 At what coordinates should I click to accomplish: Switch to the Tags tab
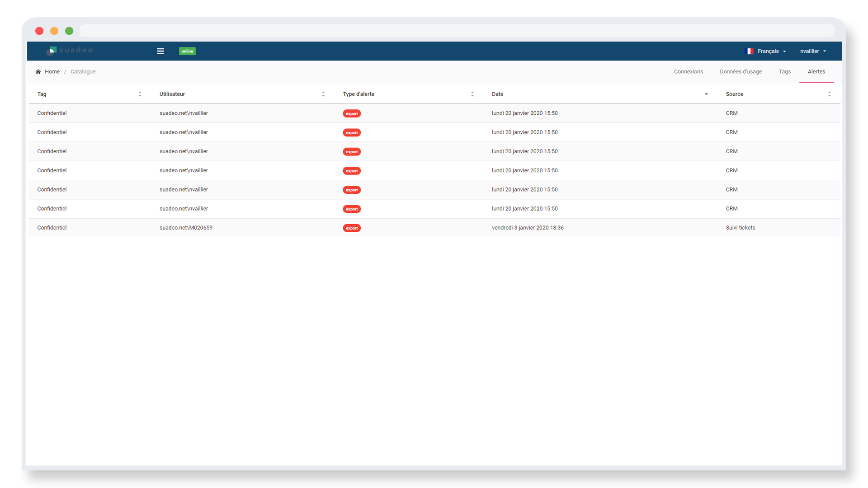[x=784, y=71]
